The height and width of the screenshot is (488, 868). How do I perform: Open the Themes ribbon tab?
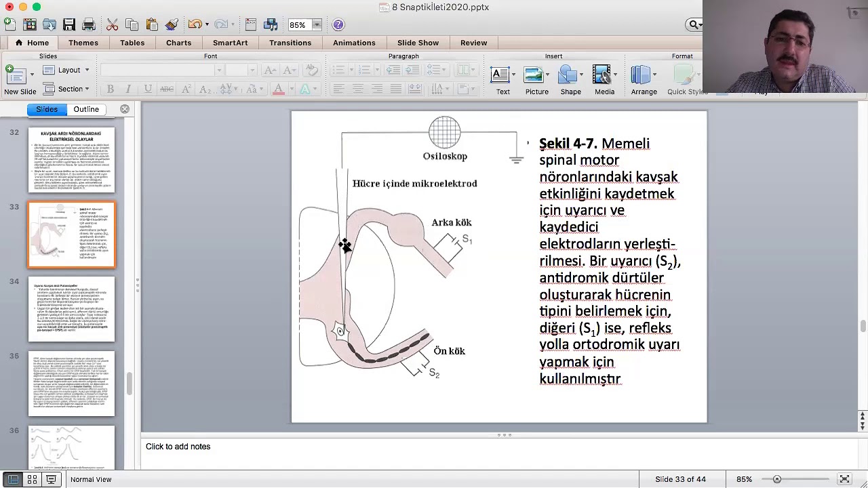[83, 43]
